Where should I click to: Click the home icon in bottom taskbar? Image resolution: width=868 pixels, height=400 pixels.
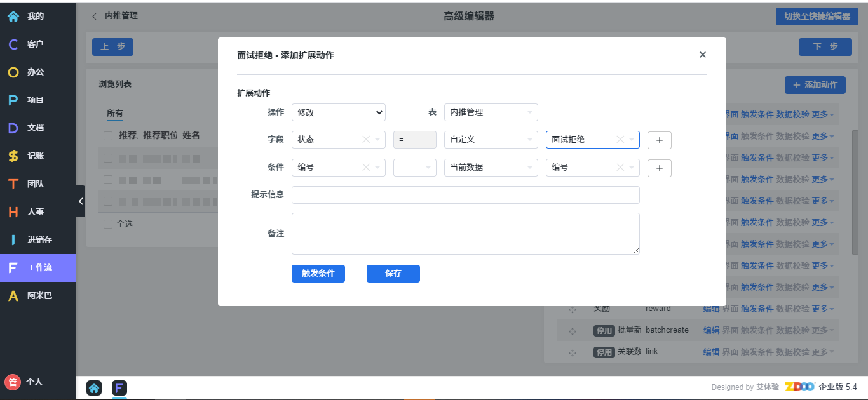(x=94, y=388)
